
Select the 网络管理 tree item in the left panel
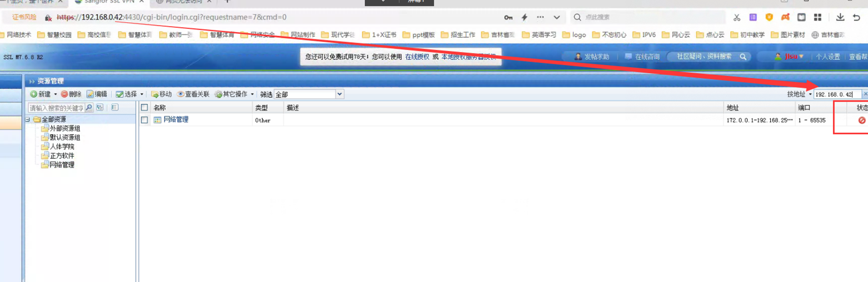(62, 164)
